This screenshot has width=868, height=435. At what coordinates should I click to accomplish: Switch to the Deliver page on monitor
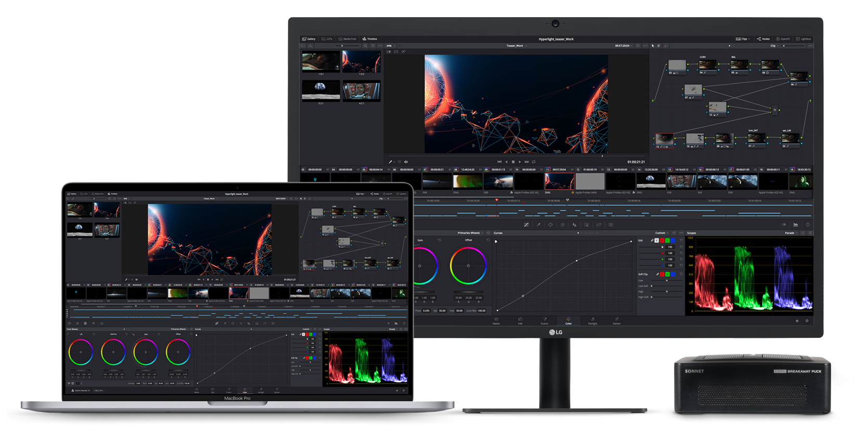(617, 321)
